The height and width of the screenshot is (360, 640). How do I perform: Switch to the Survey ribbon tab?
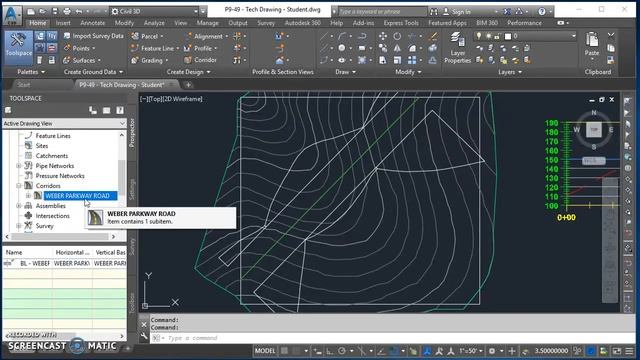click(266, 23)
